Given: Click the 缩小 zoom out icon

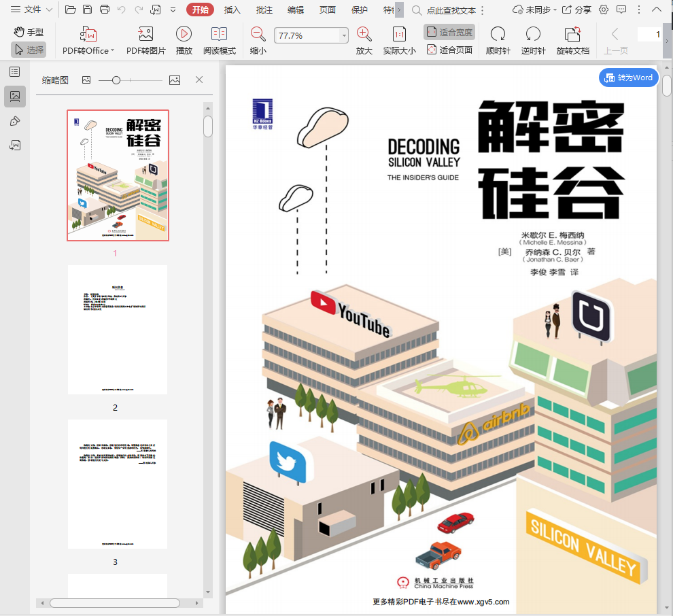Looking at the screenshot, I should pyautogui.click(x=258, y=35).
